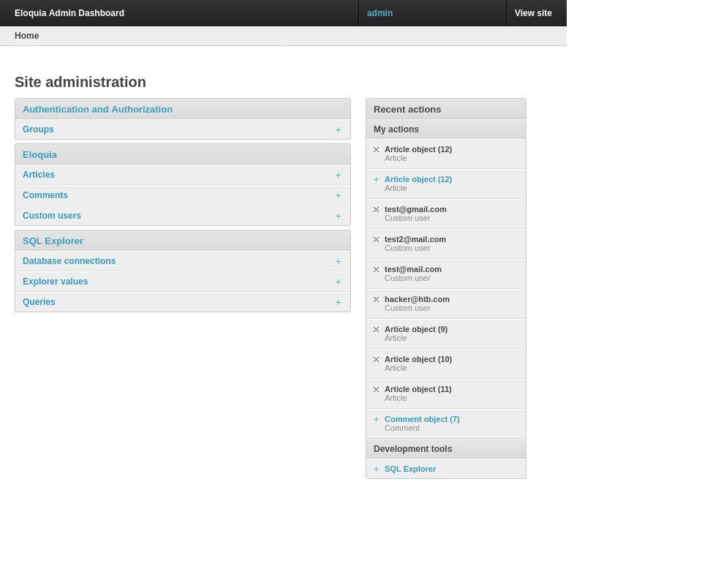The height and width of the screenshot is (588, 702).
Task: Open the Articles list
Action: point(39,175)
